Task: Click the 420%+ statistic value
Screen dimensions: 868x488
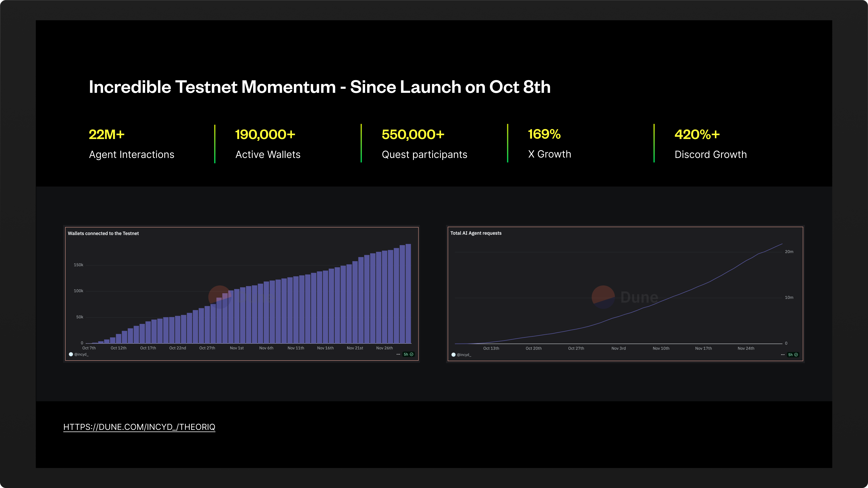Action: 697,134
